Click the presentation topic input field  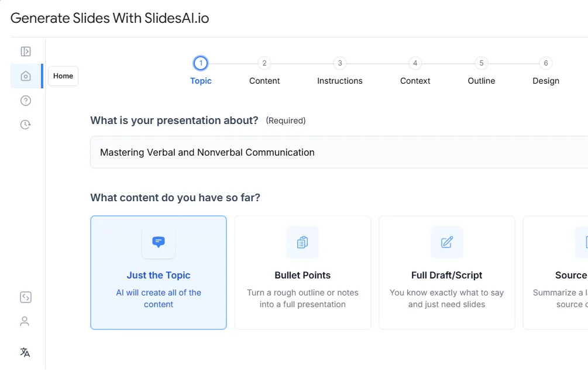(339, 152)
